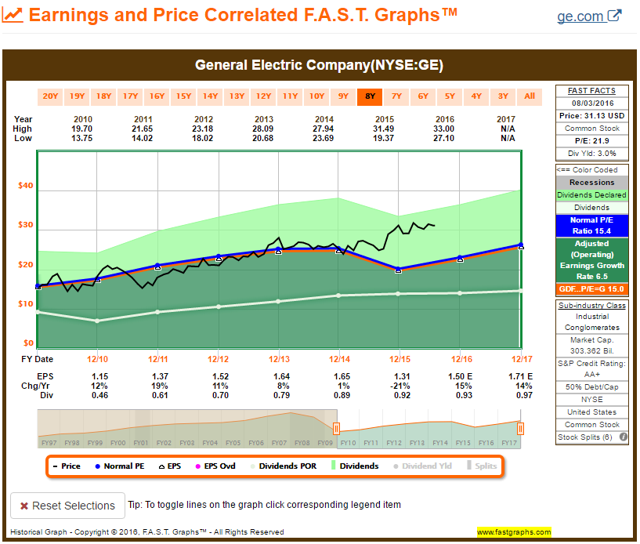Click the 08/03/2016 date in Fast Facts

[x=592, y=103]
